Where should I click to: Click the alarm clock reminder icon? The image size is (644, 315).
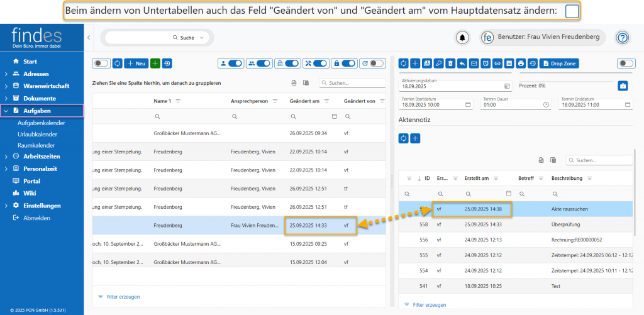point(486,64)
